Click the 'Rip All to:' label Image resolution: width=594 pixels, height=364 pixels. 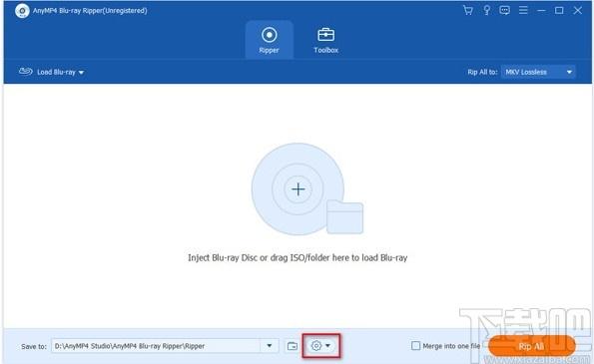click(482, 72)
